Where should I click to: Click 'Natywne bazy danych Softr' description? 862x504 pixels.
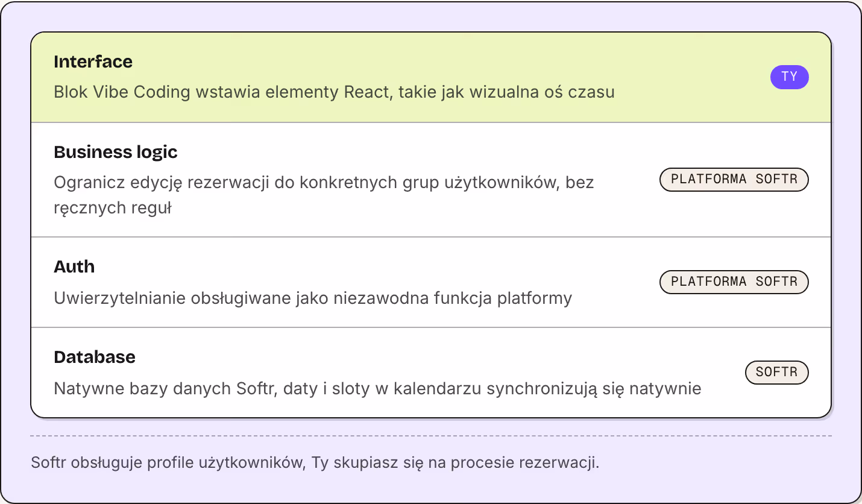click(x=377, y=388)
